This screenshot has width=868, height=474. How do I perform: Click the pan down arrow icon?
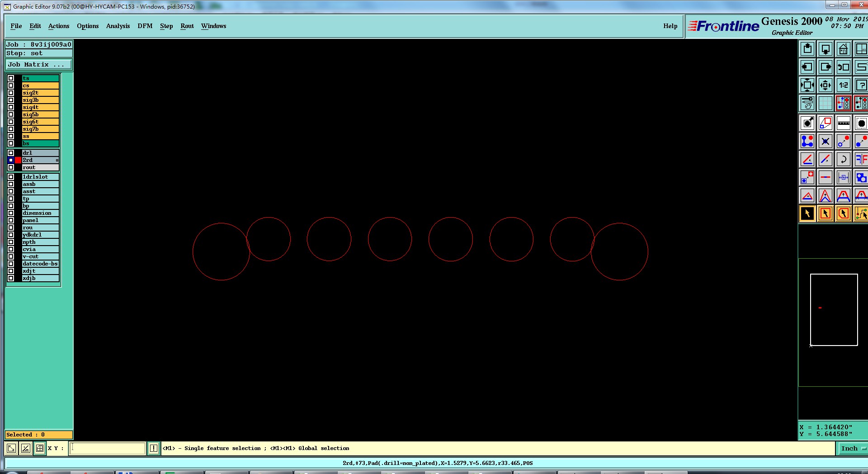tap(826, 49)
